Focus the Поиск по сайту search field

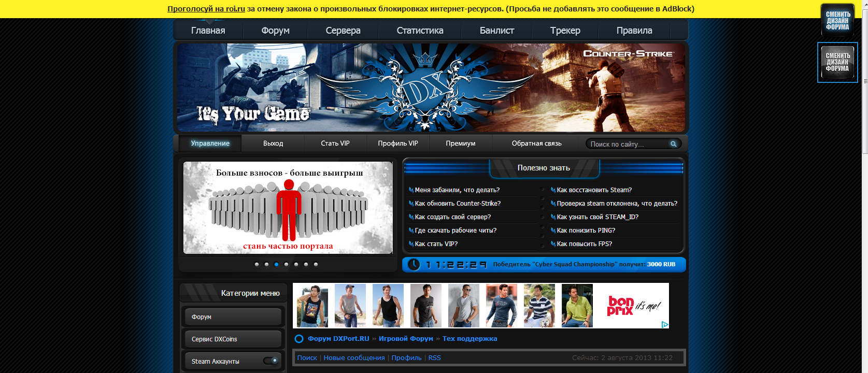pyautogui.click(x=627, y=144)
